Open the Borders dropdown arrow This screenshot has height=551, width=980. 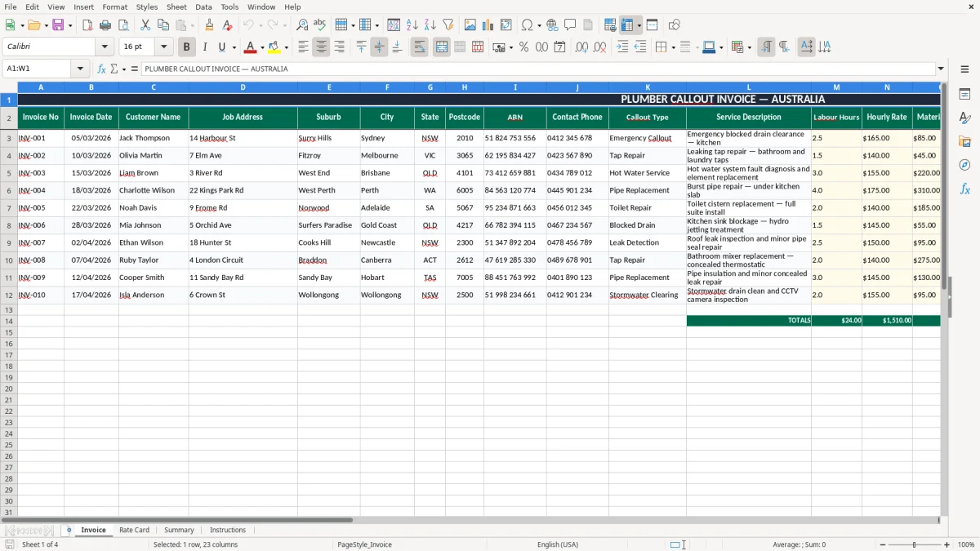click(x=675, y=47)
